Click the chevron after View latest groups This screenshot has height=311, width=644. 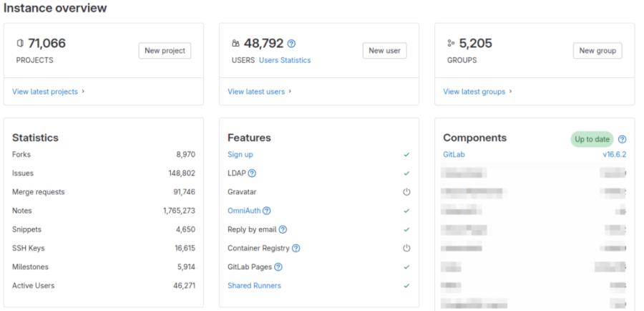pos(510,91)
